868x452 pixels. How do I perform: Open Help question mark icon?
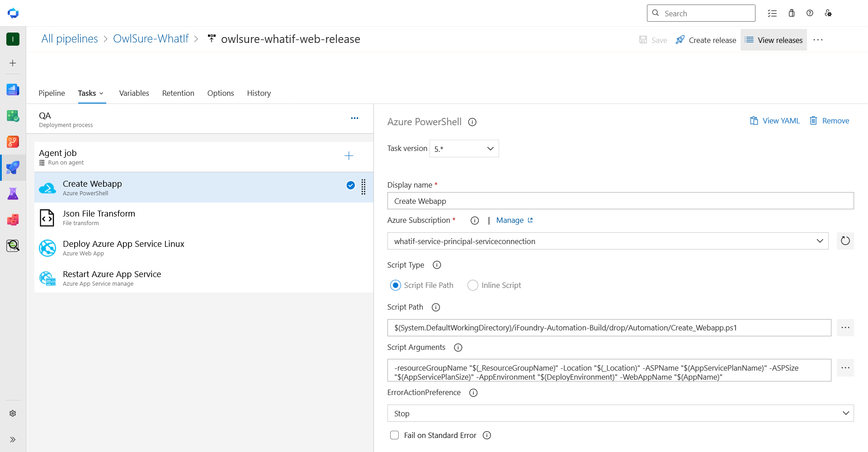tap(810, 13)
